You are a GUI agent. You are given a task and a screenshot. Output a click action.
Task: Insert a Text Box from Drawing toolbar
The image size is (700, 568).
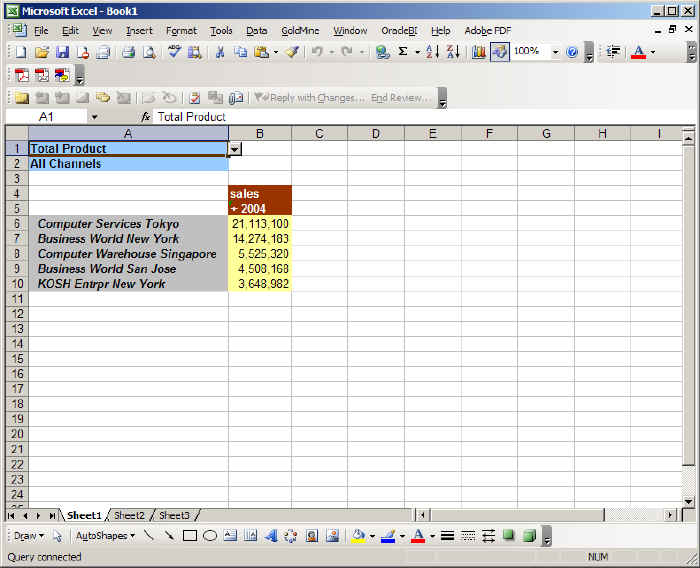click(230, 535)
